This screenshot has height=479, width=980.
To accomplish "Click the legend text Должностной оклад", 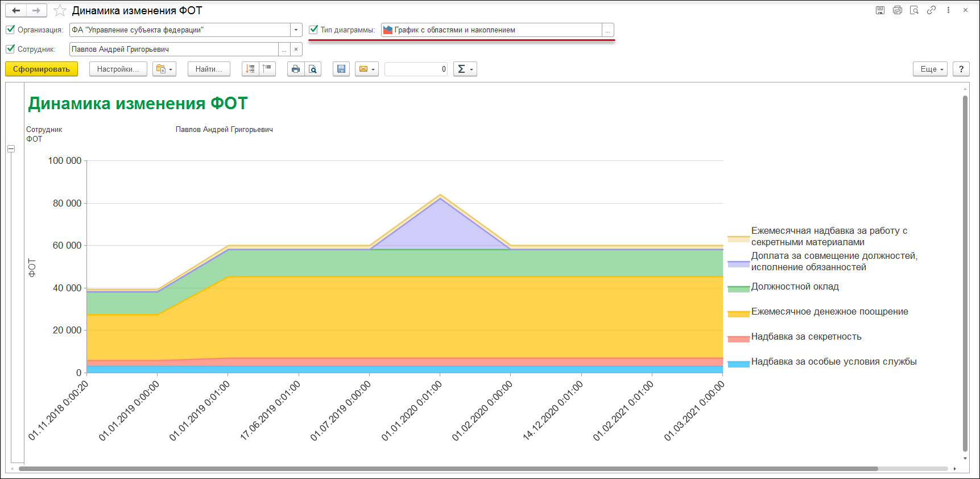I will (795, 287).
